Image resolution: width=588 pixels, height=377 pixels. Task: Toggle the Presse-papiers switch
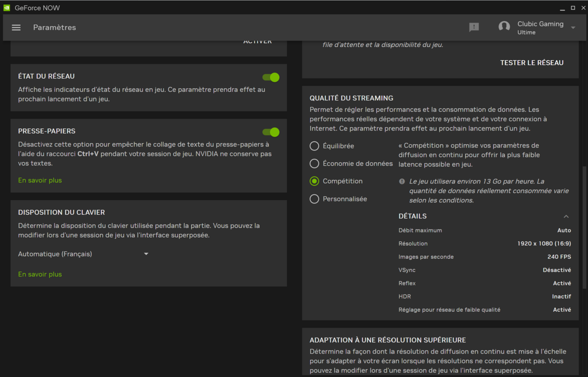tap(270, 132)
